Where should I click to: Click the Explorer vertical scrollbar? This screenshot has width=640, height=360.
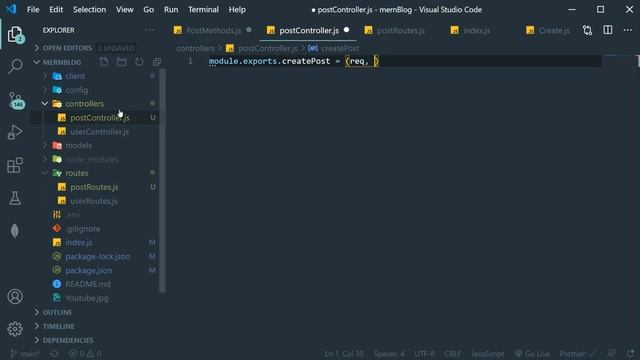[x=162, y=180]
